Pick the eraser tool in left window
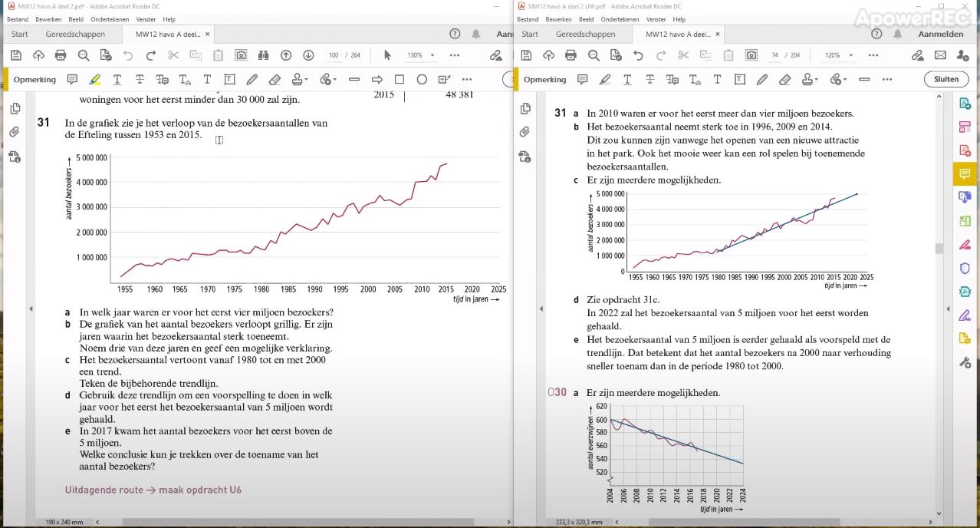Screen dimensions: 980x528 click(x=275, y=79)
